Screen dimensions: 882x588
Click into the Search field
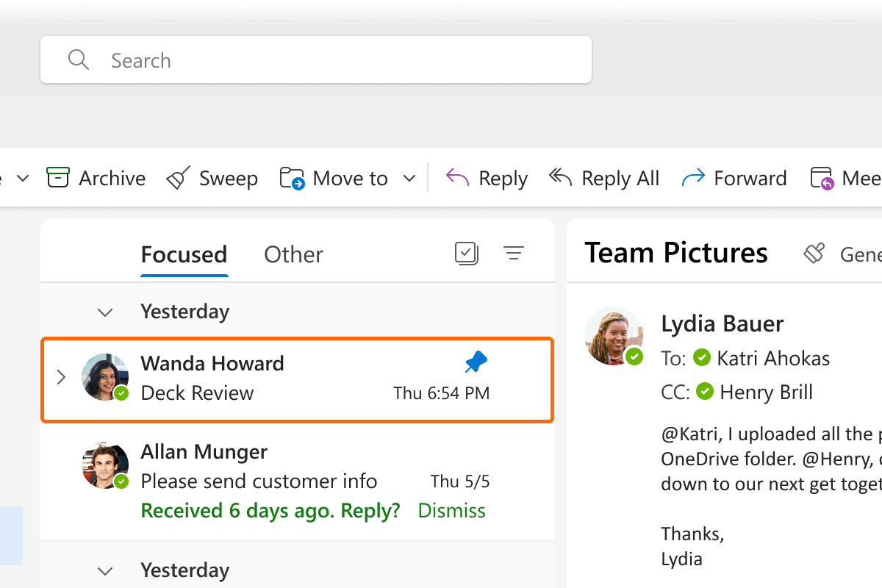tap(331, 60)
